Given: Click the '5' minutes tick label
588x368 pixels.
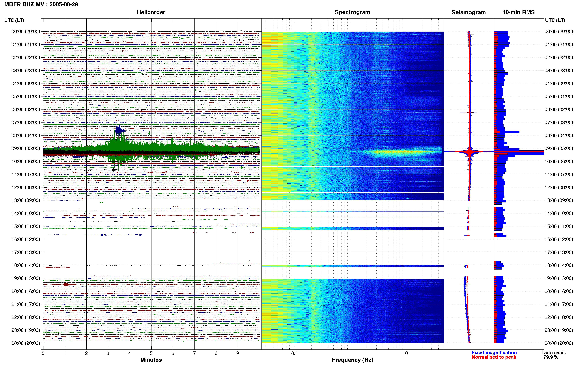Looking at the screenshot, I should tap(151, 353).
